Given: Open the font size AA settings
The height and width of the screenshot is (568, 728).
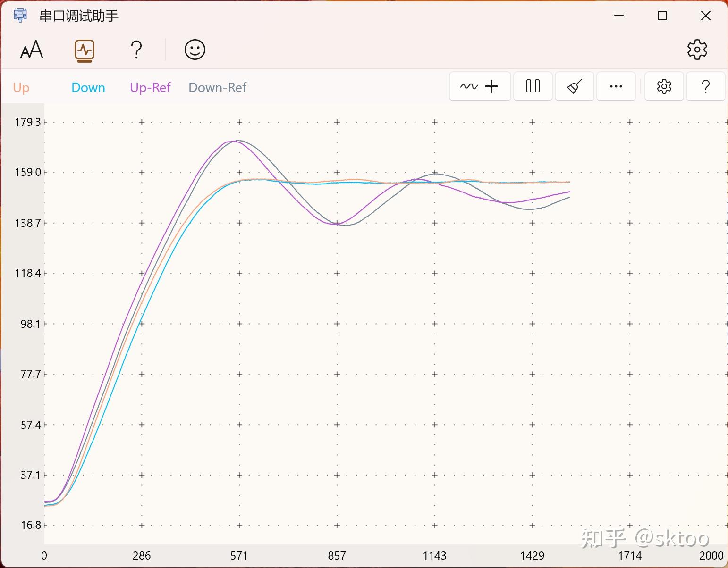Looking at the screenshot, I should coord(32,50).
